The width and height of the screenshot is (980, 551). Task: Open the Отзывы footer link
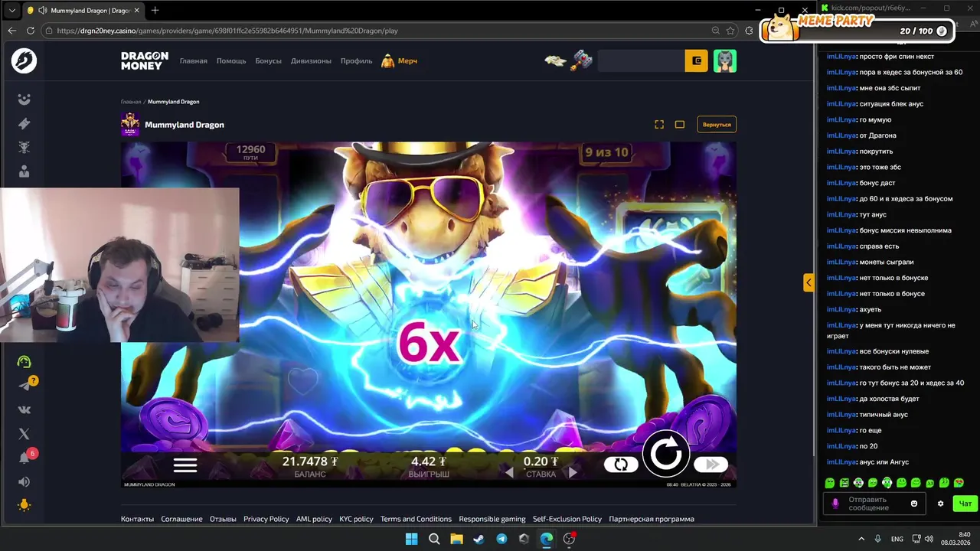click(223, 519)
